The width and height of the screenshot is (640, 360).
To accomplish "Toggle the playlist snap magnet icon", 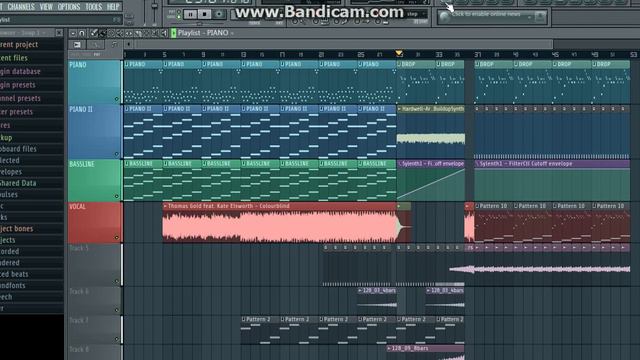I will click(82, 33).
